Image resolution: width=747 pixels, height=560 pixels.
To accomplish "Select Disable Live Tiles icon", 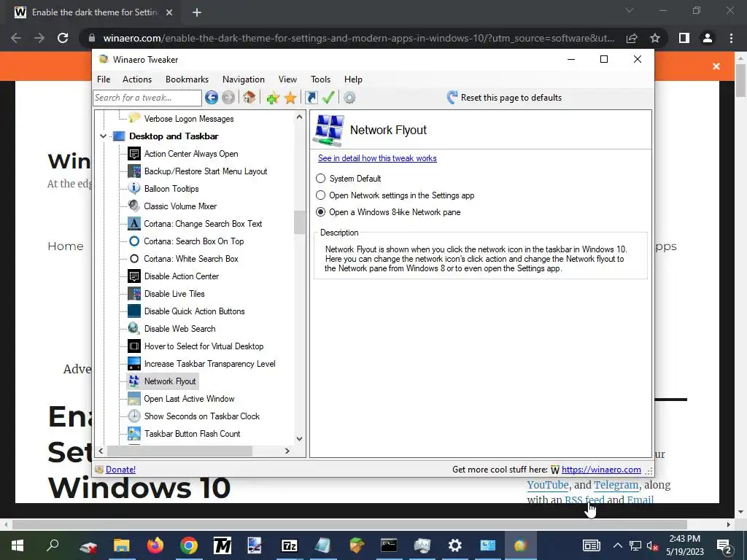I will coord(134,294).
